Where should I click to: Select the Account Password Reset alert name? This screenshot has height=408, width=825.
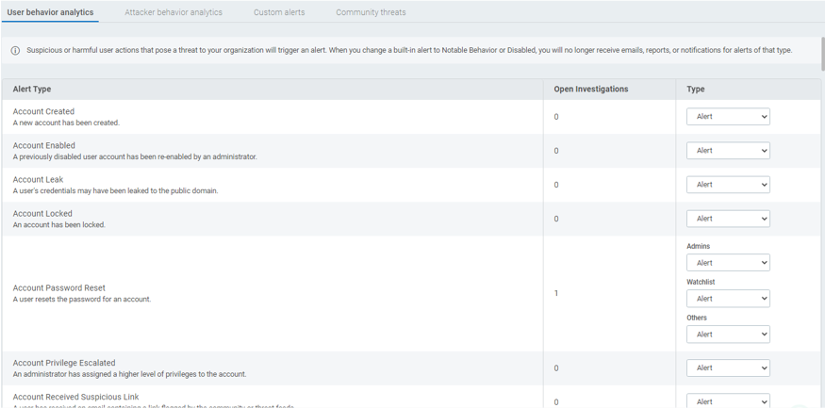59,288
